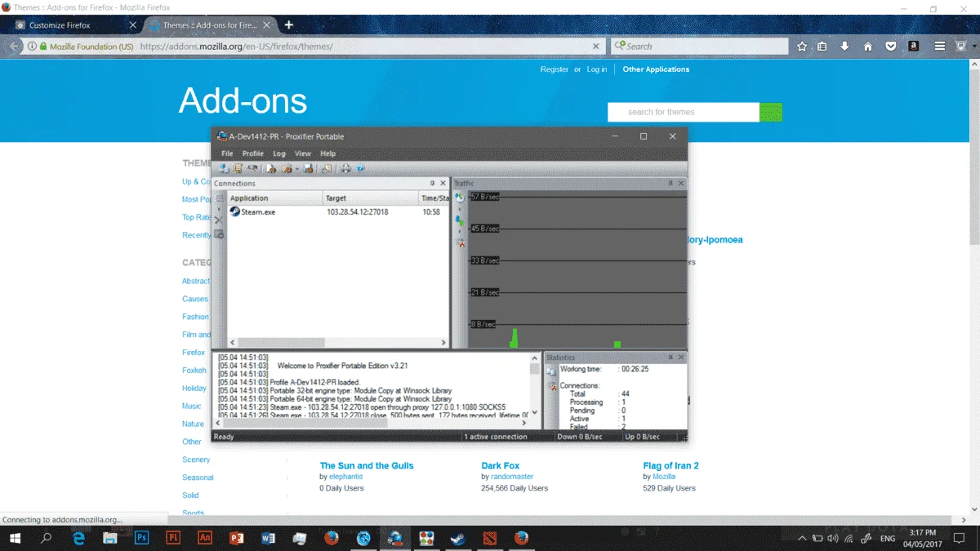The width and height of the screenshot is (980, 551).
Task: Expand the dropdown arrow beside Firefox extension icon
Action: [975, 47]
